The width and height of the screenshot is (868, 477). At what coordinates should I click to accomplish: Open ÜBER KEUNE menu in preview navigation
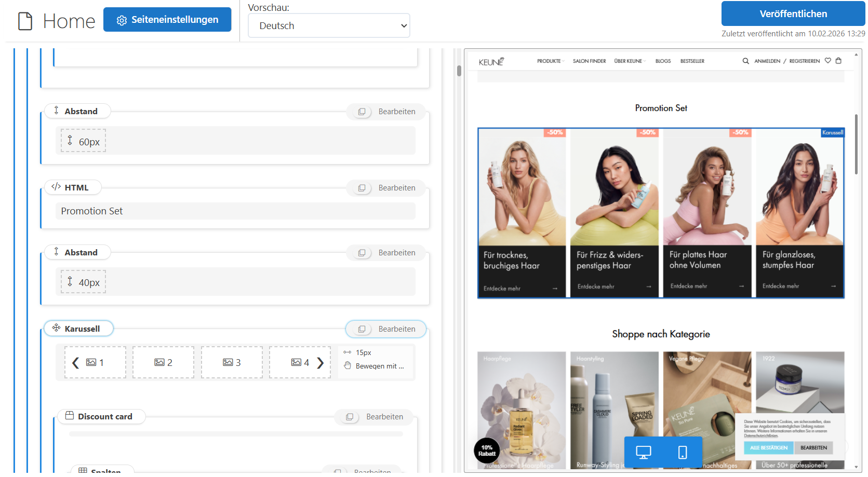click(630, 61)
